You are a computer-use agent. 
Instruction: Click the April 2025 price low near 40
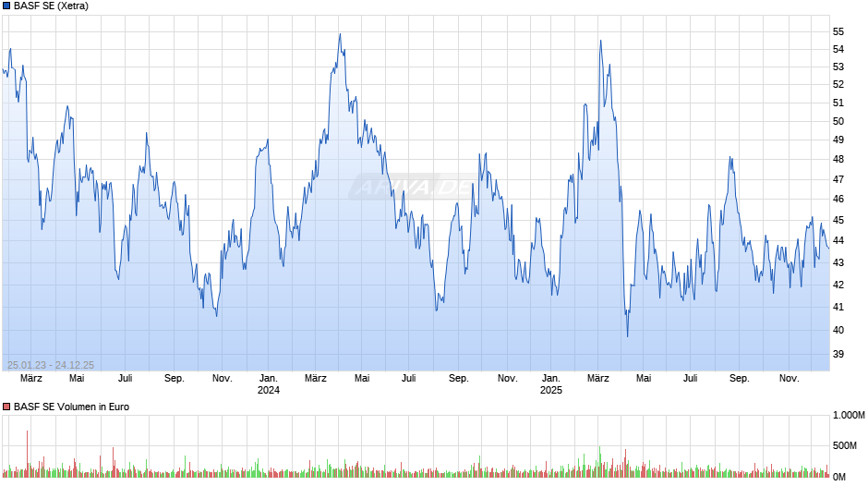pos(627,335)
